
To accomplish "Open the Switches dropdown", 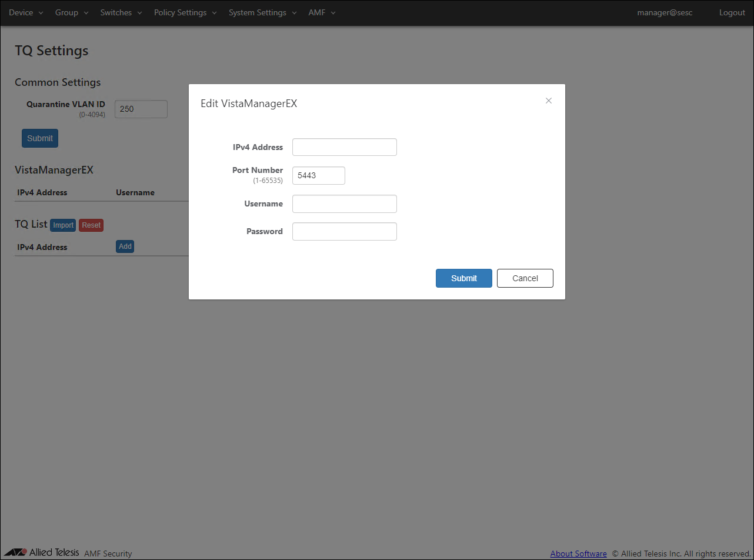I will (121, 12).
